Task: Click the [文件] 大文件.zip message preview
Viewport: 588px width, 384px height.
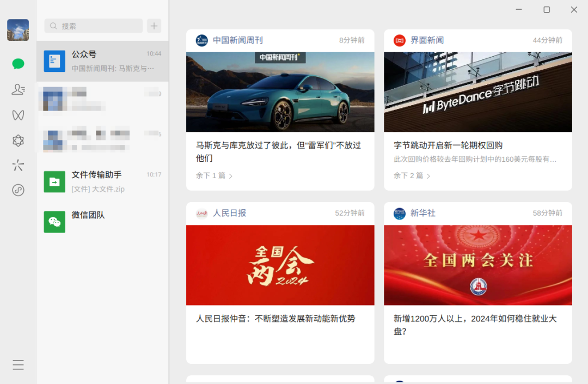Action: [98, 189]
